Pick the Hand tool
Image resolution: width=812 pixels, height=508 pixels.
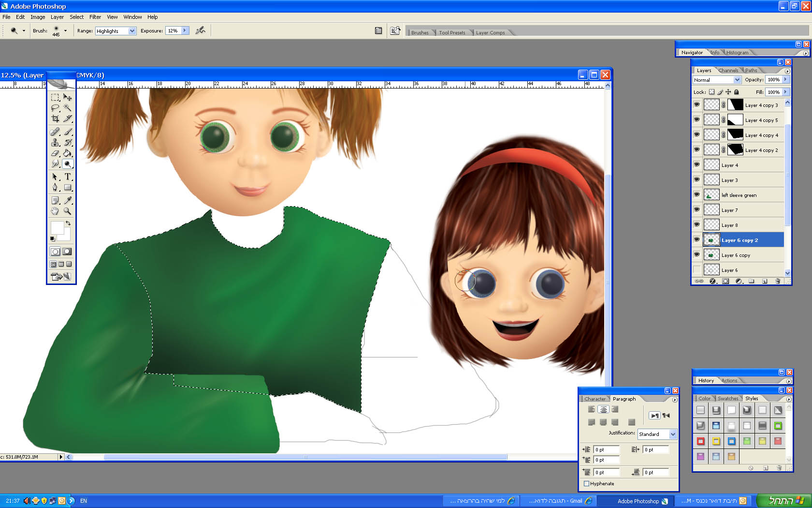55,211
